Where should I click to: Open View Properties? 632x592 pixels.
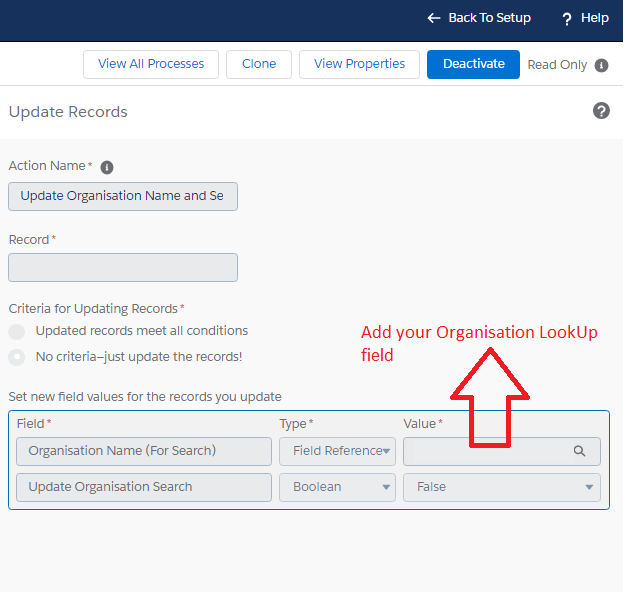[359, 64]
